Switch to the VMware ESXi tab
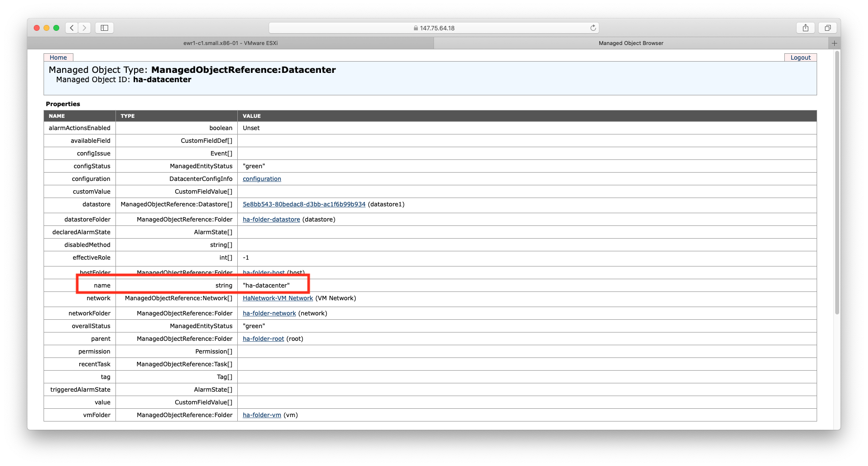Screen dimensions: 868x466 (x=230, y=43)
